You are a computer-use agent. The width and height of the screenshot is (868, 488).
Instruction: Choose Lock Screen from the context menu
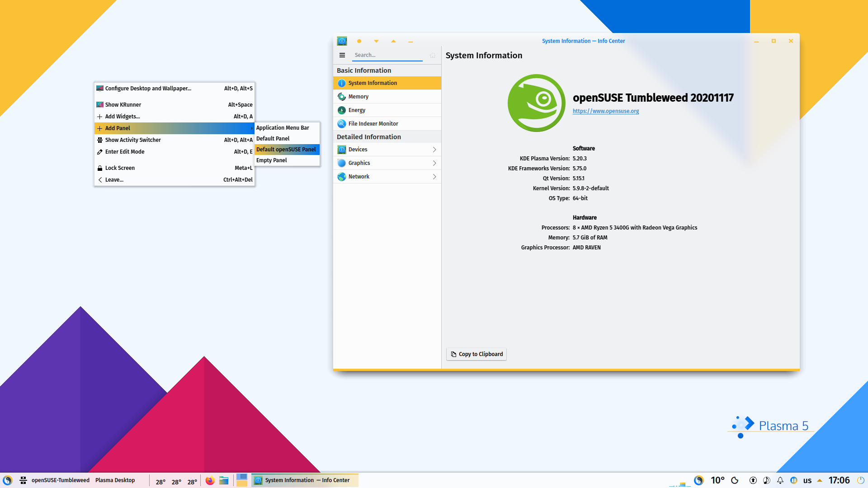click(x=175, y=168)
